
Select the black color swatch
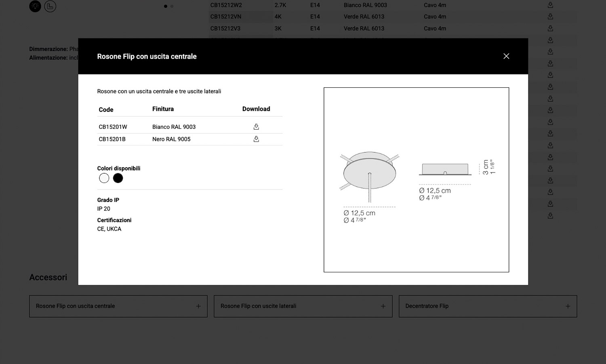coord(118,178)
